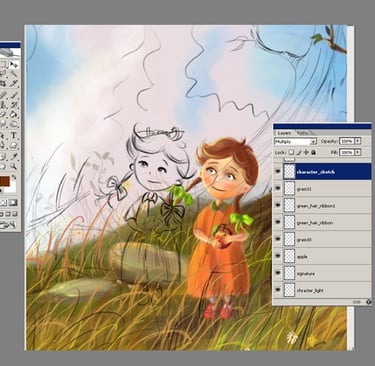Viewport: 375px width, 366px height.
Task: Click the Opacity percentage field
Action: (x=347, y=141)
